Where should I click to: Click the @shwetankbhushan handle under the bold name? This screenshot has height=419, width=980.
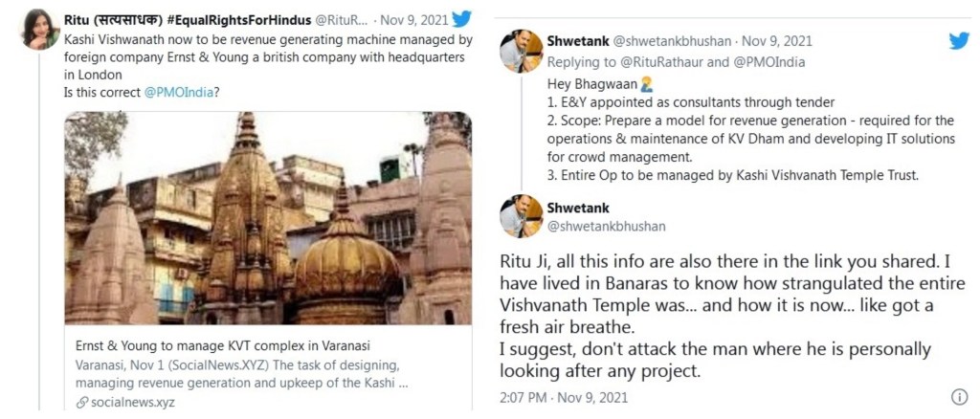click(606, 227)
